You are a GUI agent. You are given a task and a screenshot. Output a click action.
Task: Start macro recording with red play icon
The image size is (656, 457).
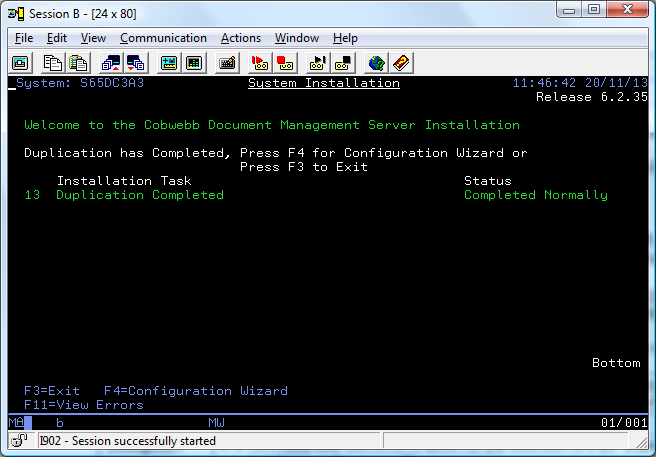pyautogui.click(x=260, y=63)
